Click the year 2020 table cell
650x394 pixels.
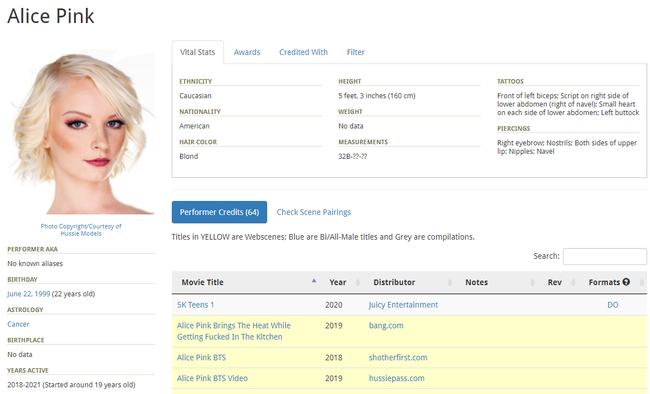click(x=334, y=305)
